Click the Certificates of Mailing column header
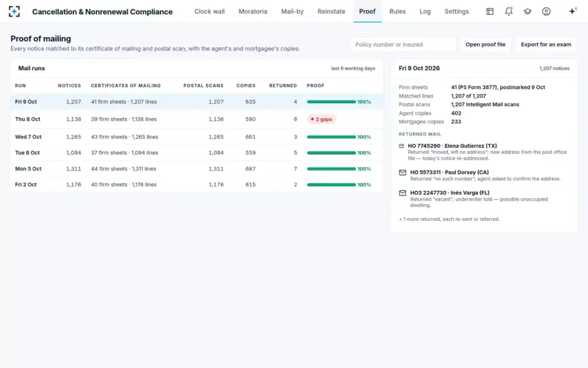588x368 pixels. coord(126,85)
